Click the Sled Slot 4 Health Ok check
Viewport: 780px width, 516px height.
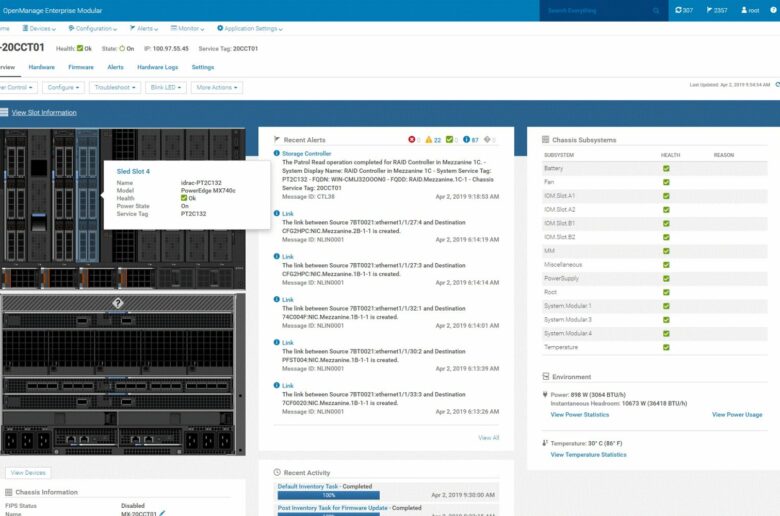click(x=184, y=198)
